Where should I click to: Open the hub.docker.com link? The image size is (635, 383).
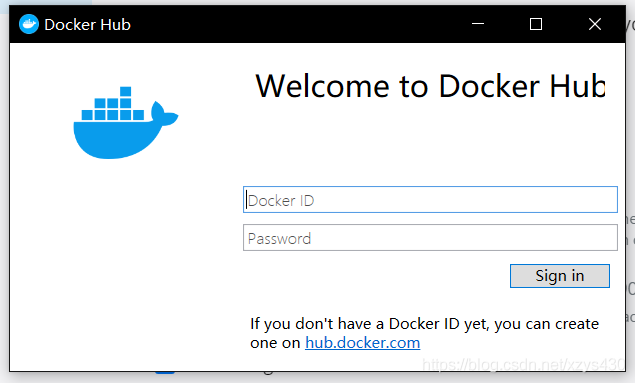362,343
